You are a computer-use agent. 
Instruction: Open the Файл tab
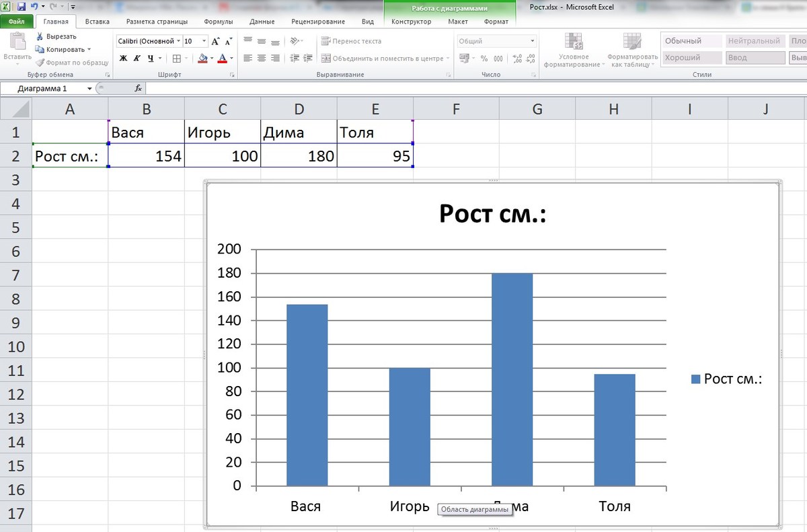(16, 22)
